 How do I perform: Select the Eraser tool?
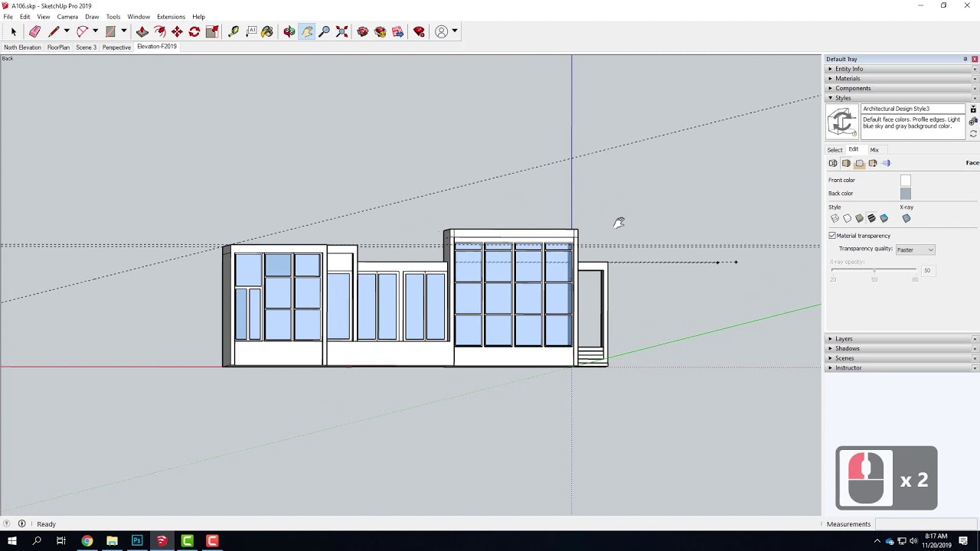(34, 31)
